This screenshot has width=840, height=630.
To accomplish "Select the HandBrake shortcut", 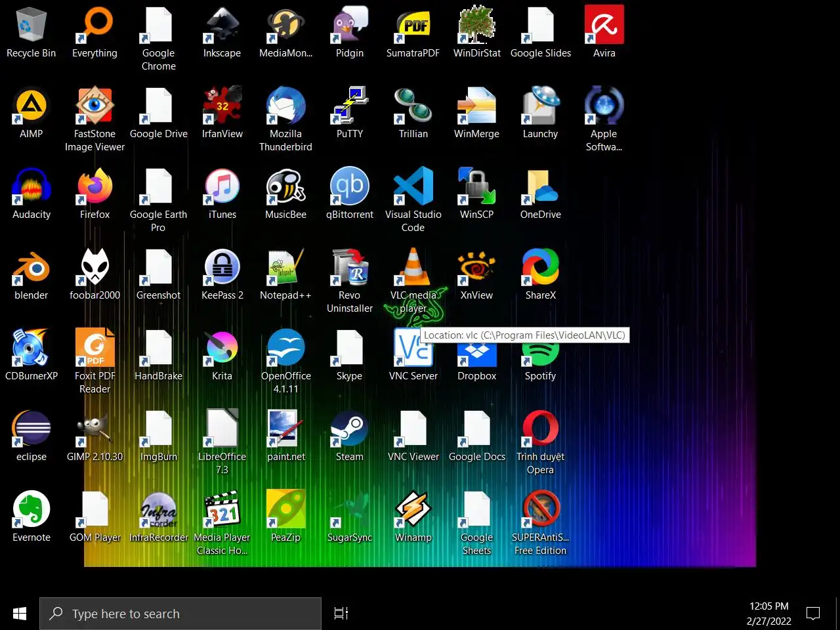I will point(158,348).
